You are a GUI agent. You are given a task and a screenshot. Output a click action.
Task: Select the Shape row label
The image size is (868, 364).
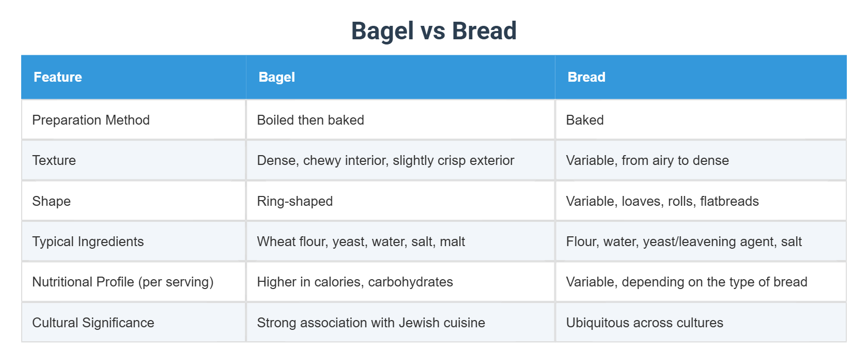click(x=52, y=201)
